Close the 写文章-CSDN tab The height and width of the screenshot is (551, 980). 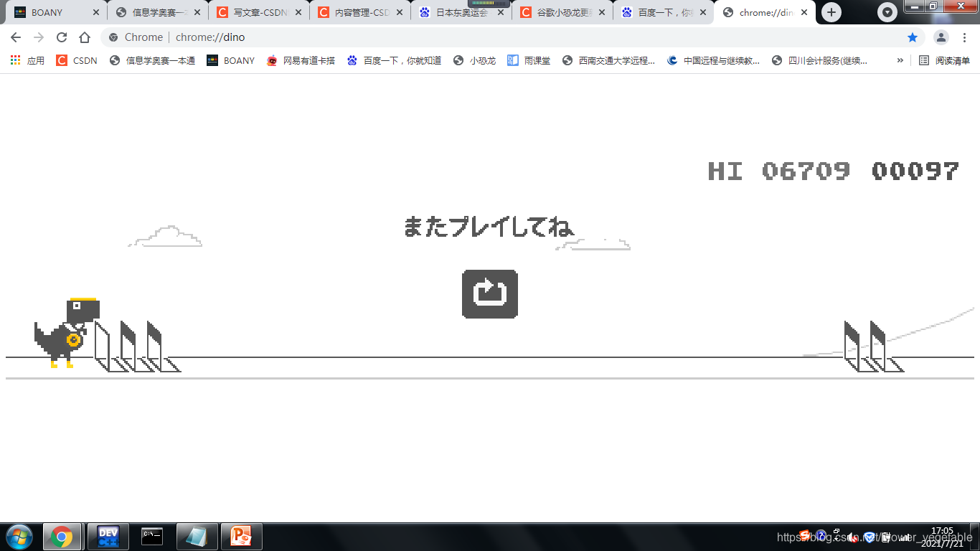click(298, 12)
